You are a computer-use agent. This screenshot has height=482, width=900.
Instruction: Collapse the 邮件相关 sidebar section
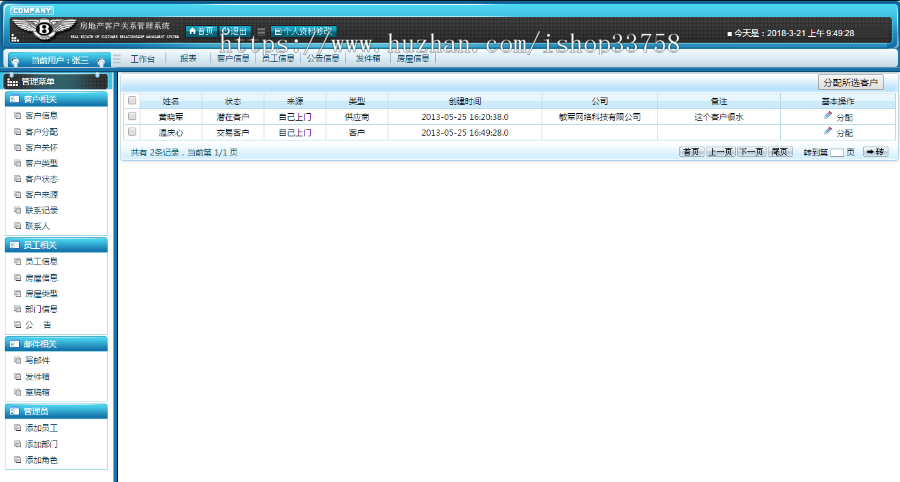tap(56, 344)
